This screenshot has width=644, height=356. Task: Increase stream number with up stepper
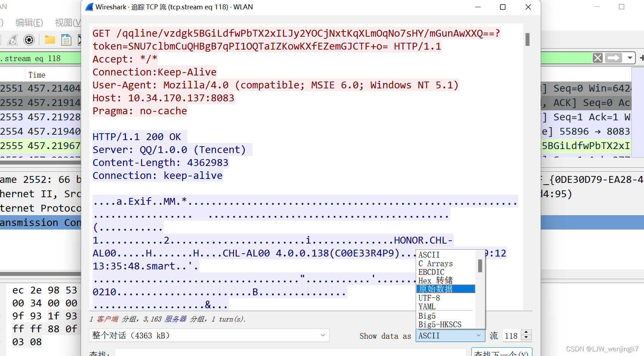pos(526,332)
